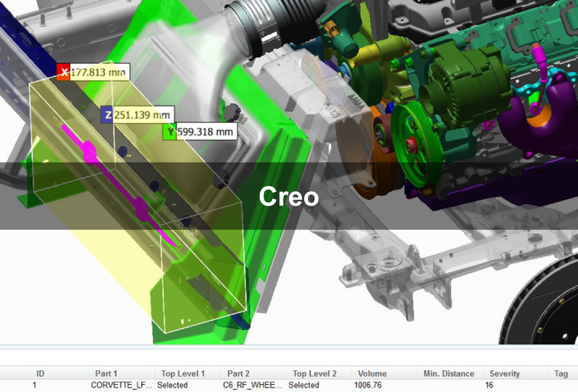The width and height of the screenshot is (578, 392).
Task: Sort table by Part 1 column header
Action: (106, 374)
